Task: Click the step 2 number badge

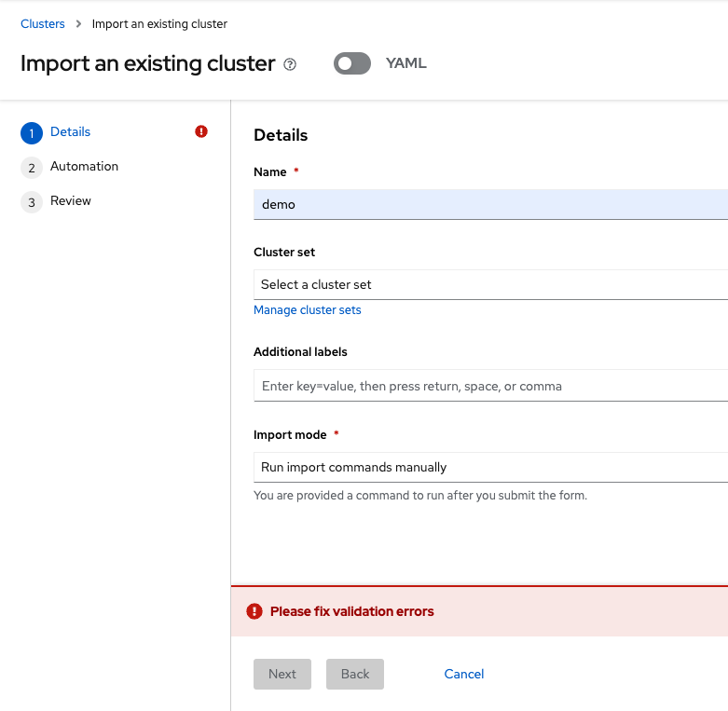Action: click(x=32, y=168)
